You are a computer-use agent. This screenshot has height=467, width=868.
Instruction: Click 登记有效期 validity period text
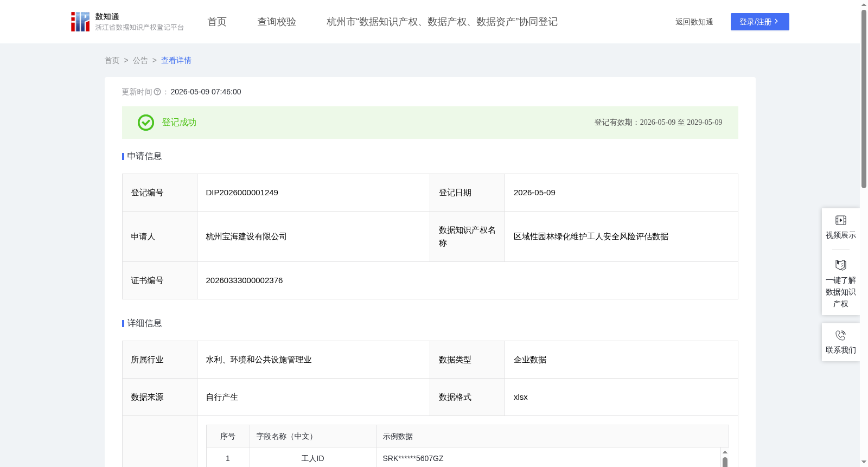pos(658,123)
